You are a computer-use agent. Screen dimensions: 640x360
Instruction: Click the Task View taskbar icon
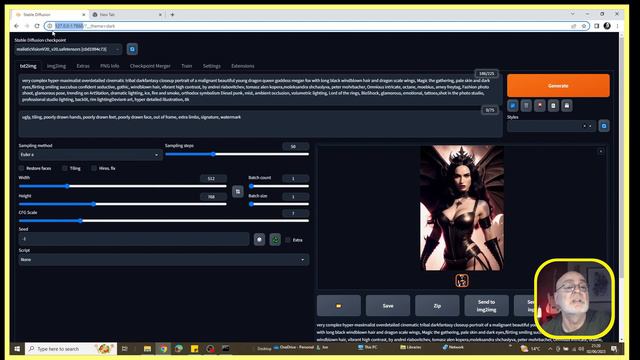125,349
